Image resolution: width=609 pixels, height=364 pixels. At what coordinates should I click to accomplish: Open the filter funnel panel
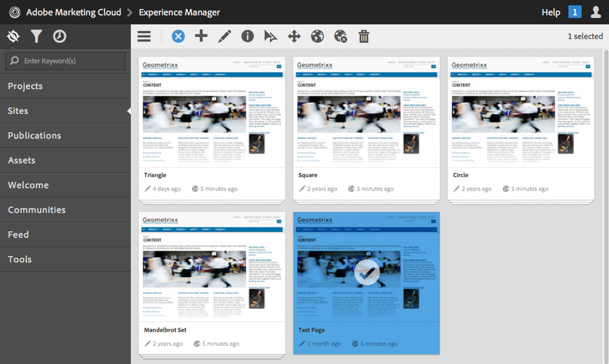36,37
